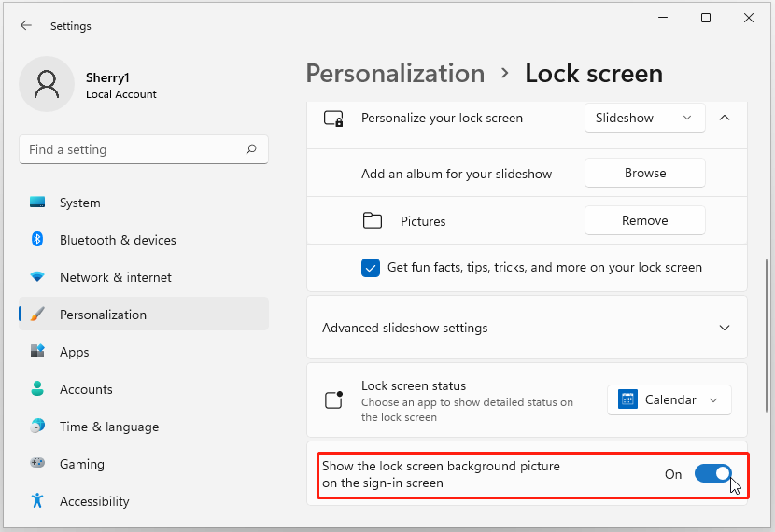Expand Advanced slideshow settings
The height and width of the screenshot is (532, 775).
coord(725,329)
